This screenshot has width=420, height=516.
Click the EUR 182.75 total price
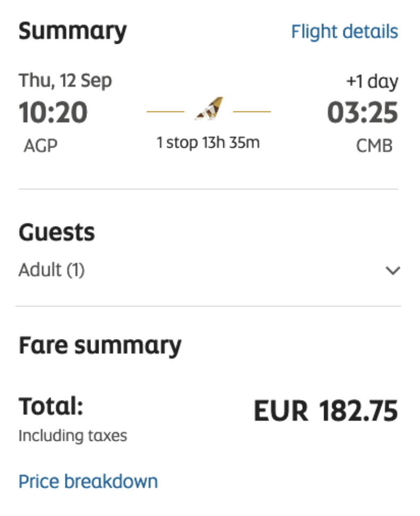pyautogui.click(x=325, y=411)
